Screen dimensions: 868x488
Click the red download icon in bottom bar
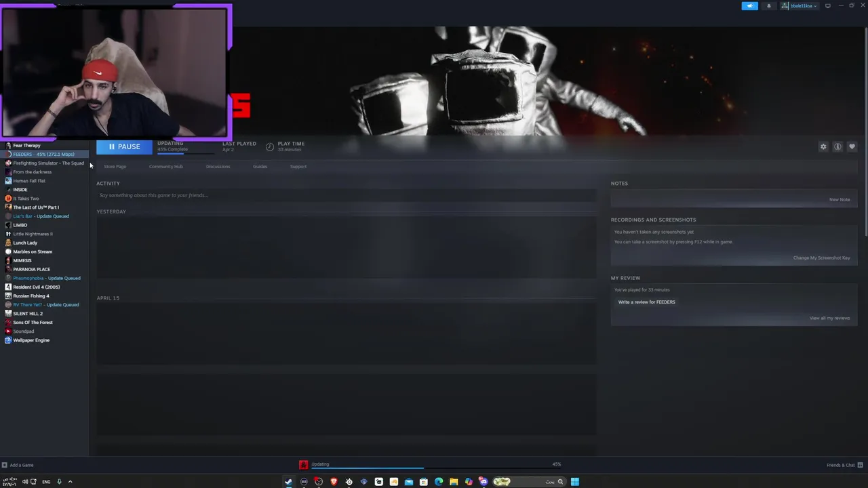tap(303, 464)
